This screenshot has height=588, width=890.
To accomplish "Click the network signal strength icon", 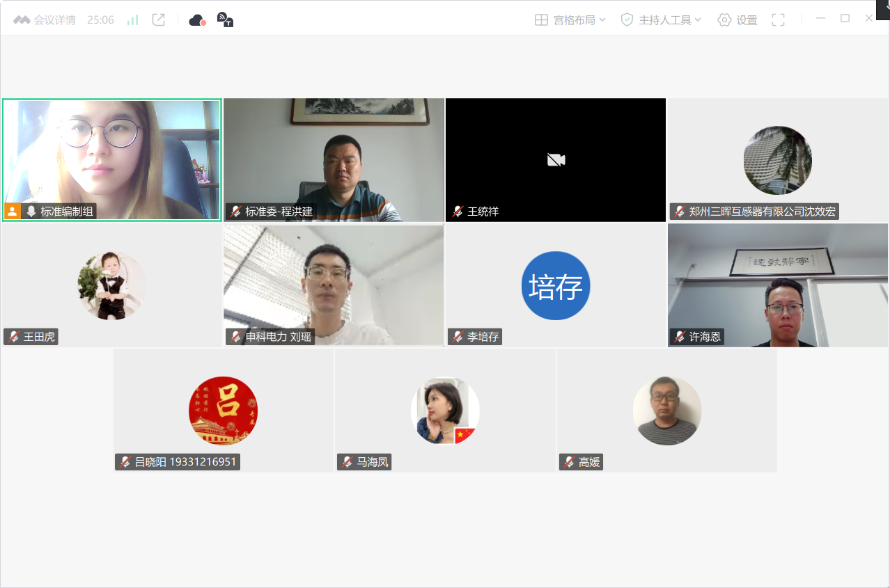I will (x=132, y=20).
